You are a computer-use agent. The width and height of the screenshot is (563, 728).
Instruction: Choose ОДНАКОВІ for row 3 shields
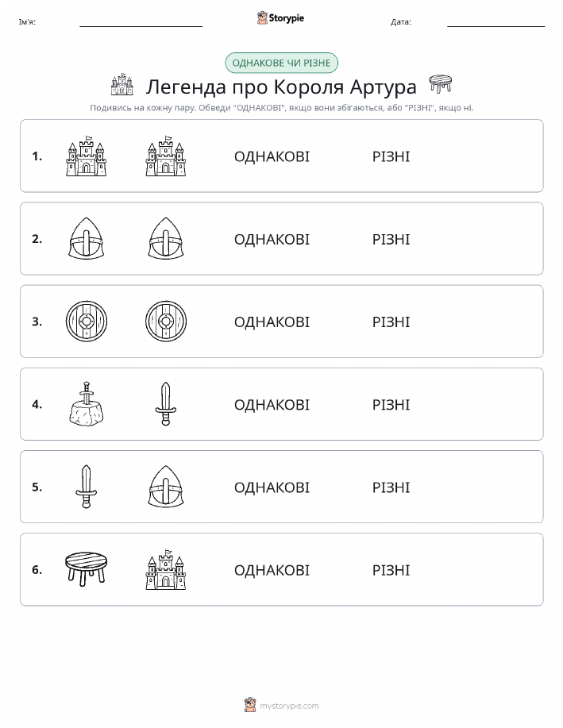pos(272,322)
